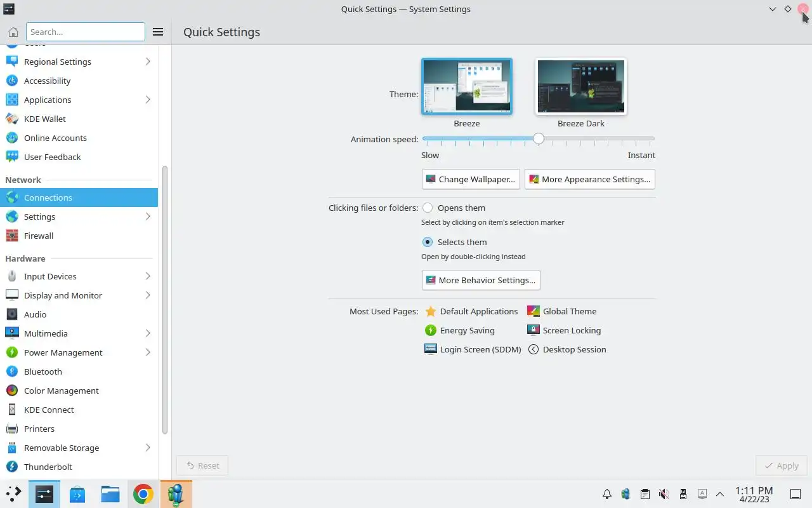Click the Display and Monitor icon
Screen dimensions: 812x508
(x=11, y=295)
